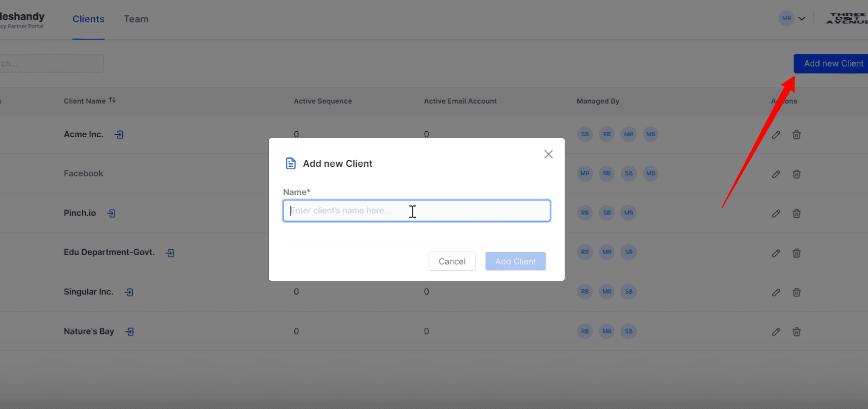The width and height of the screenshot is (868, 409).
Task: Log in to Acme Inc. client
Action: coord(119,134)
